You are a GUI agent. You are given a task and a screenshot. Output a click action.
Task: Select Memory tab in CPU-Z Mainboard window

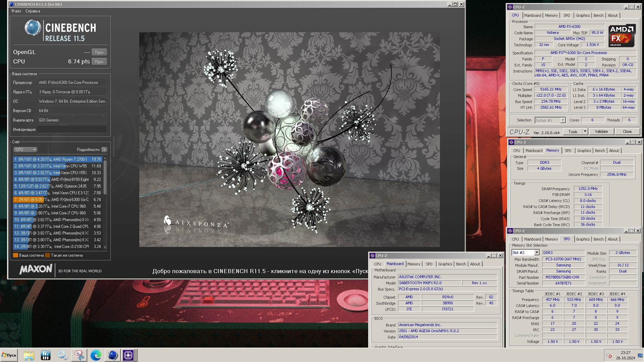413,264
